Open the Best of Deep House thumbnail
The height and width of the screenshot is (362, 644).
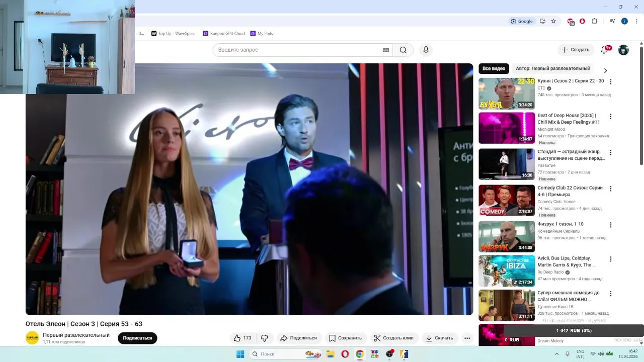point(507,128)
